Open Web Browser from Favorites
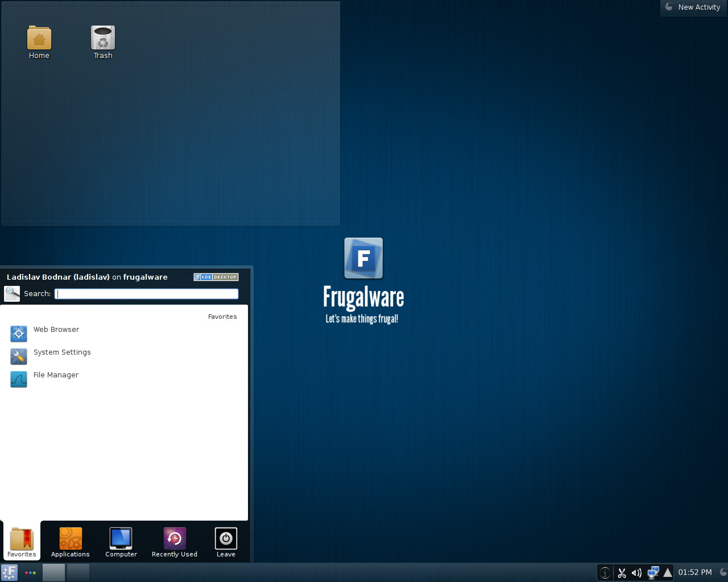 point(56,330)
